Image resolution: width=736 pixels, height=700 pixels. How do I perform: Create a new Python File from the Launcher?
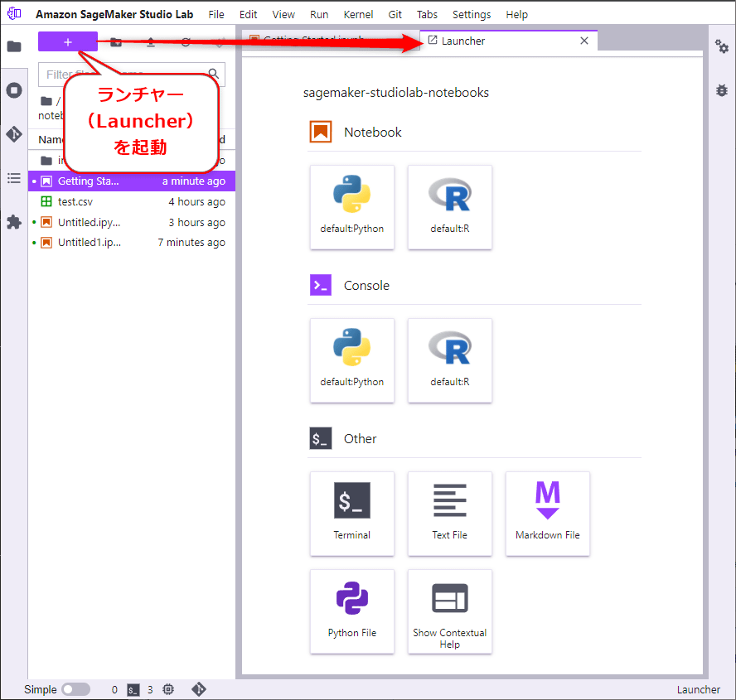pos(351,611)
